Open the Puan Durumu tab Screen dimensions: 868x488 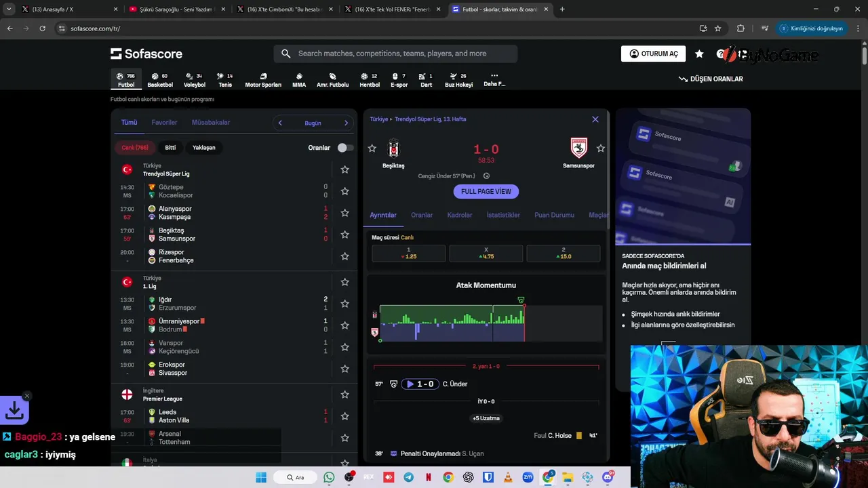(x=554, y=215)
